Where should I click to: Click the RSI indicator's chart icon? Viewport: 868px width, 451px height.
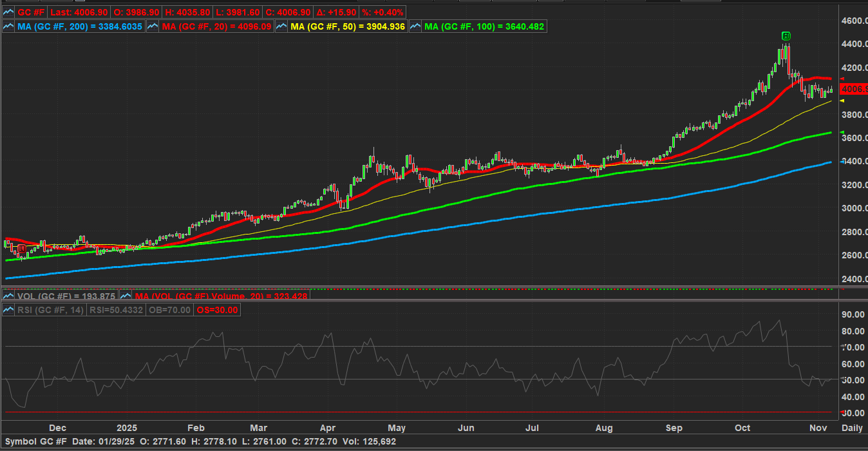[8, 310]
